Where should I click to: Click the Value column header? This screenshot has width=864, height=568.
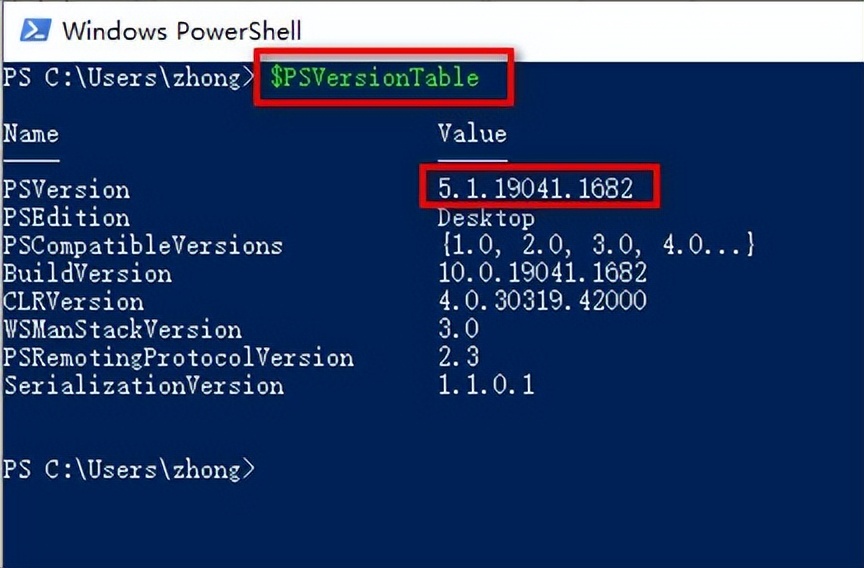[x=472, y=134]
